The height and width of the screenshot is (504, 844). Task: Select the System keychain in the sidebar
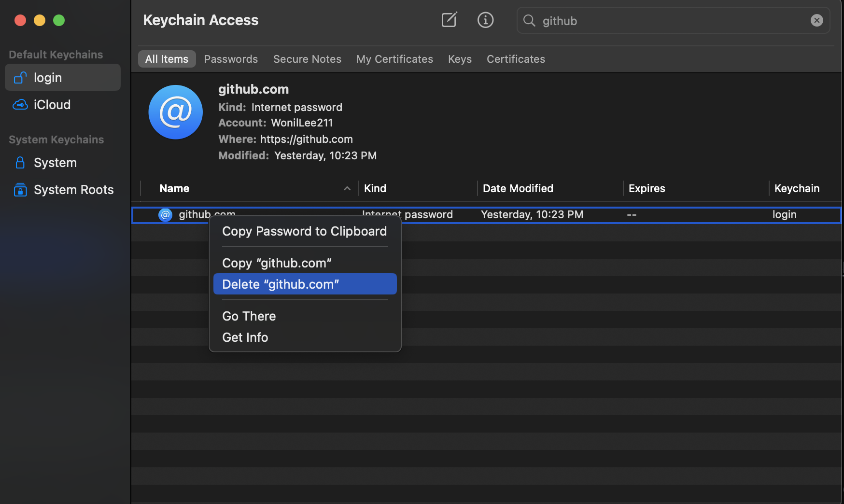[x=63, y=162]
